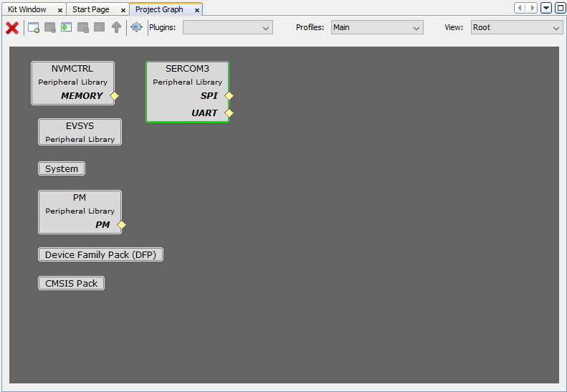Click the UART diamond connector on SERCOM3
The width and height of the screenshot is (567, 392).
[229, 113]
